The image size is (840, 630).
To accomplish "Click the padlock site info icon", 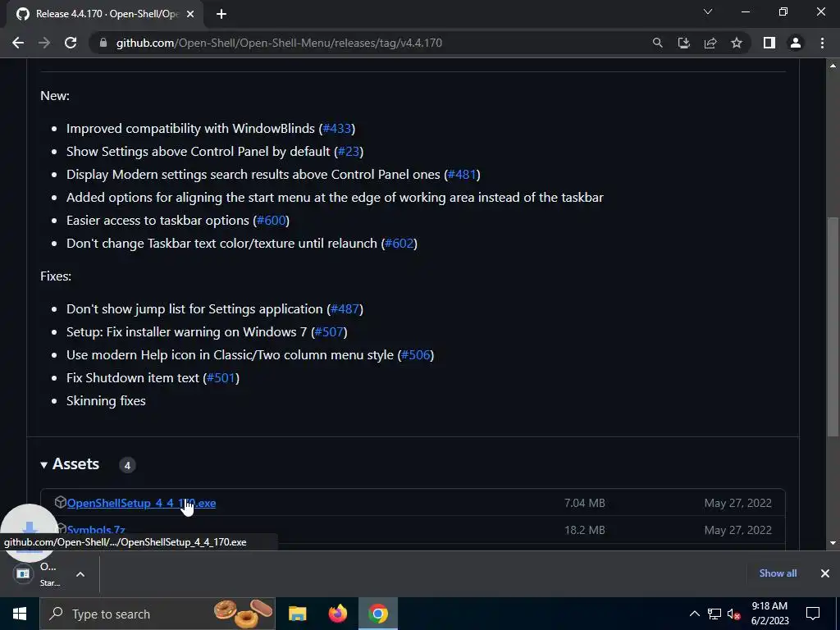I will click(x=103, y=43).
